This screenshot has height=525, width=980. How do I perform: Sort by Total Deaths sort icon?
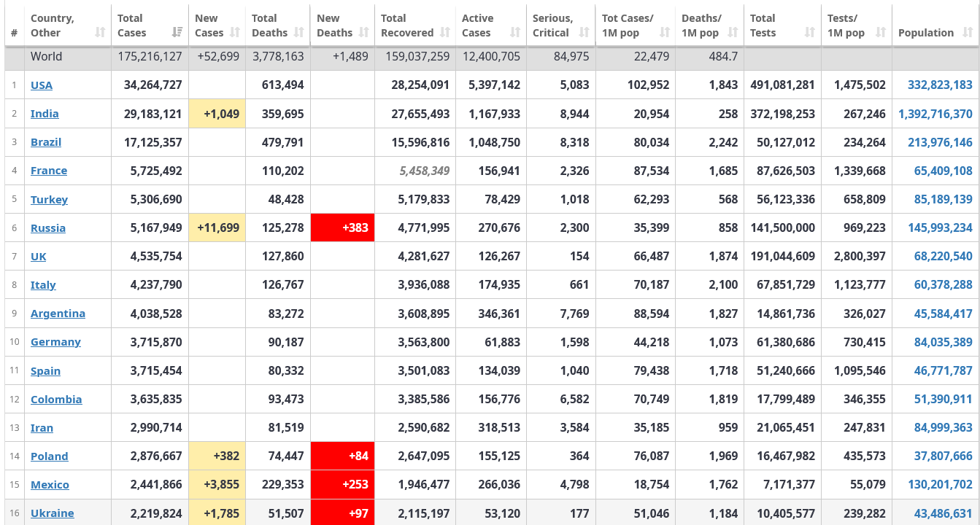click(x=299, y=33)
